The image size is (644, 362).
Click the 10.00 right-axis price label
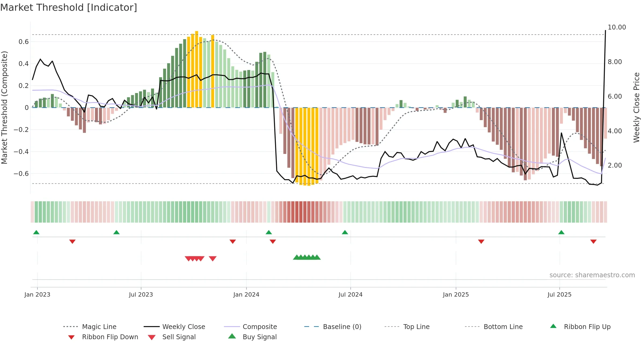pos(617,27)
